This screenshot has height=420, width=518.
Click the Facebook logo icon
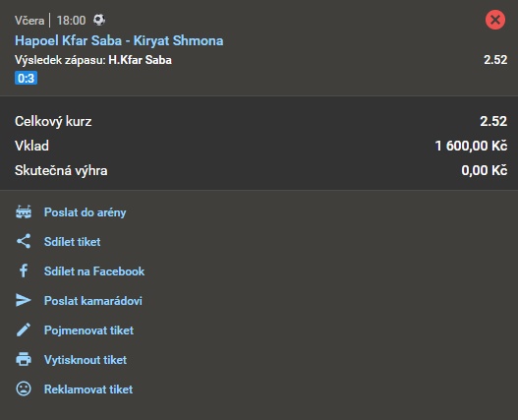coord(24,270)
